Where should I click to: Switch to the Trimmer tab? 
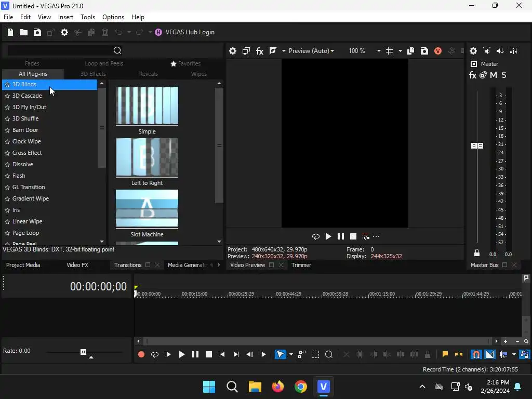pyautogui.click(x=301, y=265)
